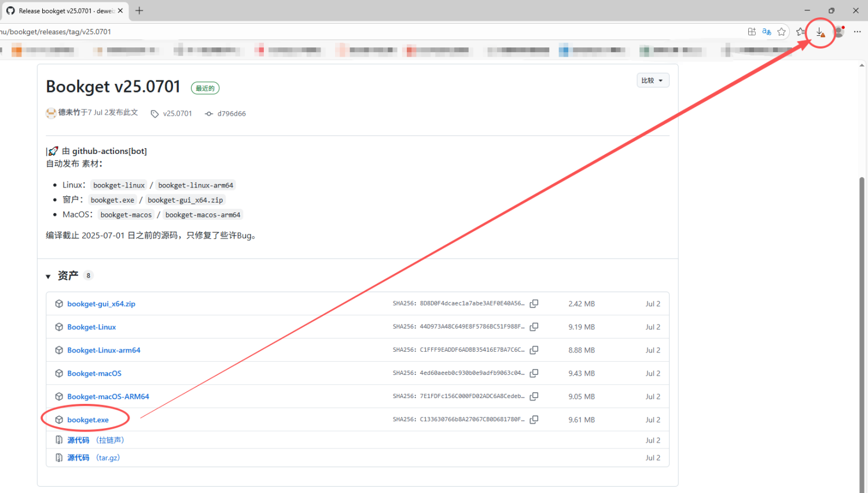Click the translate page icon
This screenshot has width=868, height=493.
pyautogui.click(x=767, y=32)
